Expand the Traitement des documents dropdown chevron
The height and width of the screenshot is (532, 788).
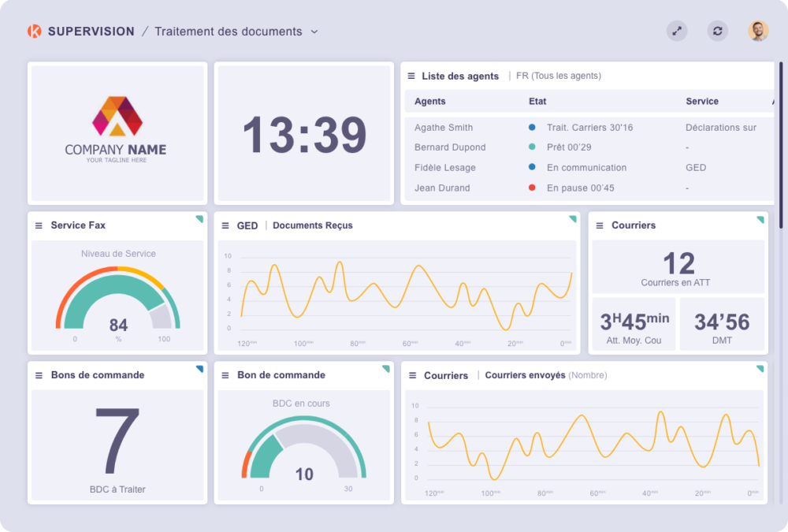coord(314,32)
